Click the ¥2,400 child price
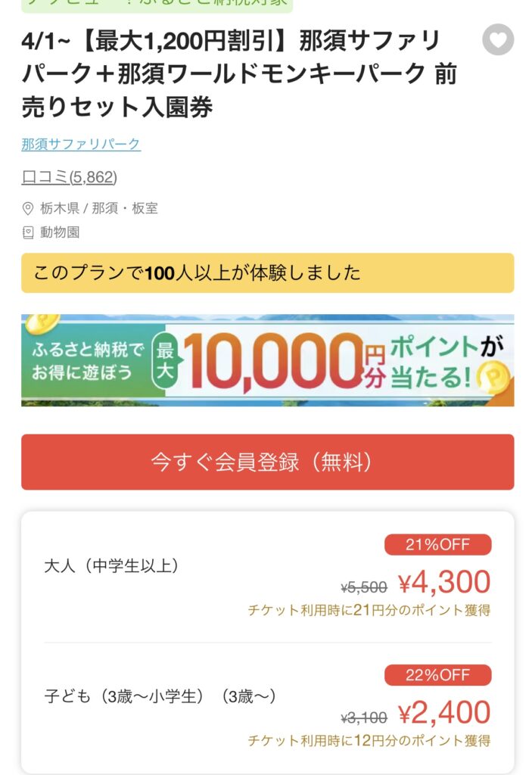This screenshot has width=532, height=775. click(x=444, y=712)
